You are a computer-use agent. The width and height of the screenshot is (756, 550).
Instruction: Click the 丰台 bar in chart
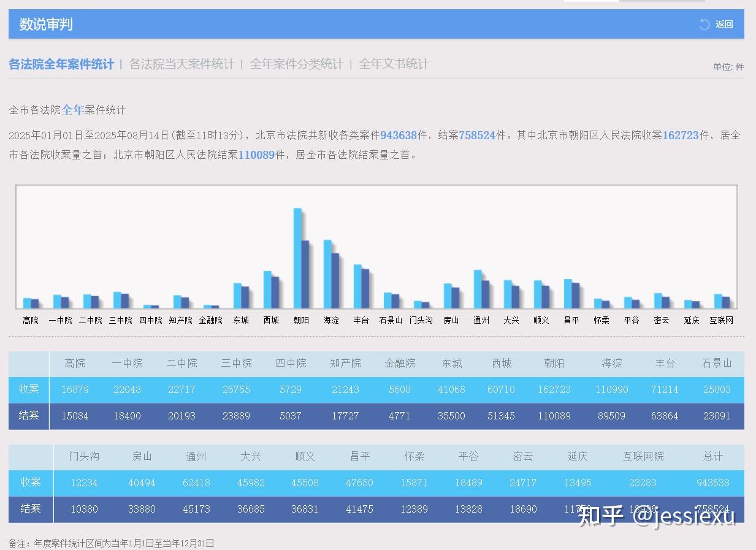click(361, 286)
